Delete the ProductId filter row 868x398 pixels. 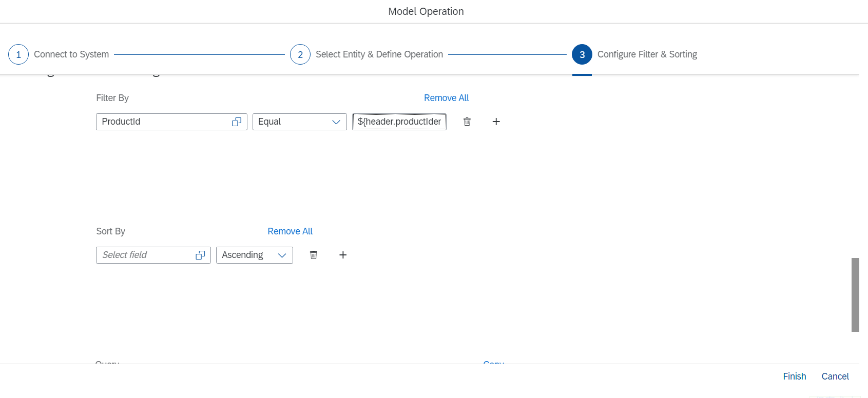pyautogui.click(x=467, y=122)
